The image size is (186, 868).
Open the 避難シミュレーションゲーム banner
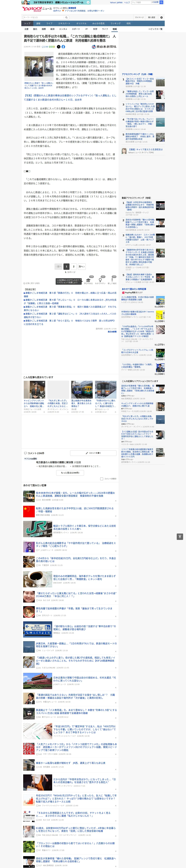tap(56, 2)
